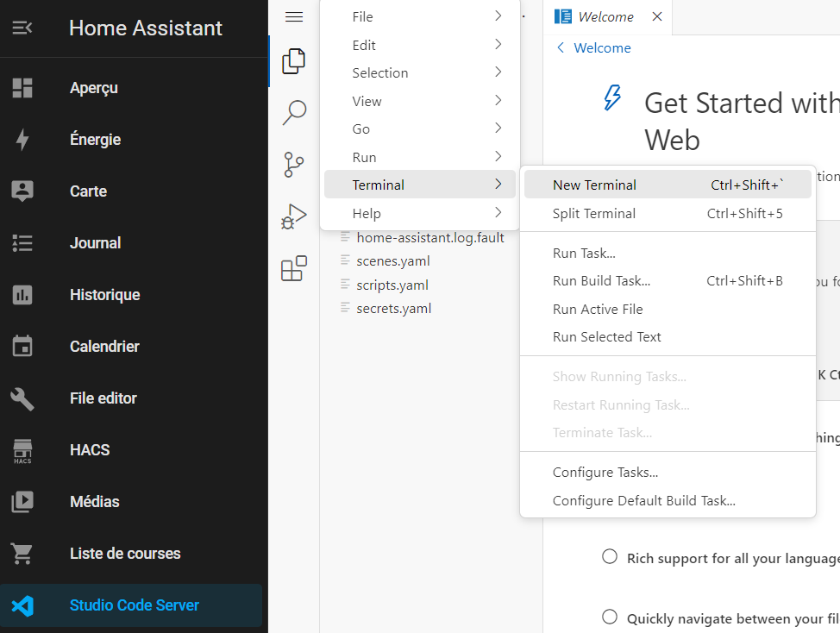Expand the Go submenu arrow

[x=498, y=128]
